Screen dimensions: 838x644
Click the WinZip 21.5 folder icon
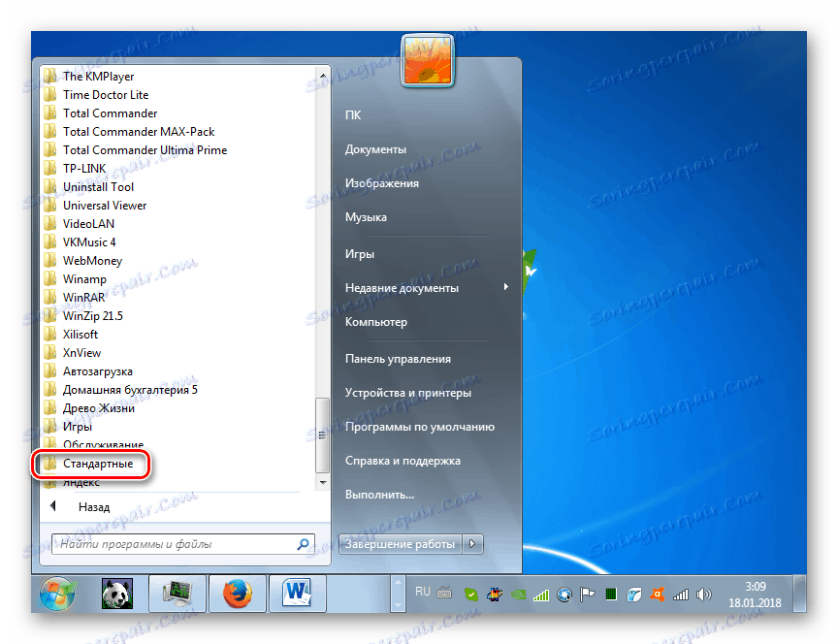pos(49,316)
